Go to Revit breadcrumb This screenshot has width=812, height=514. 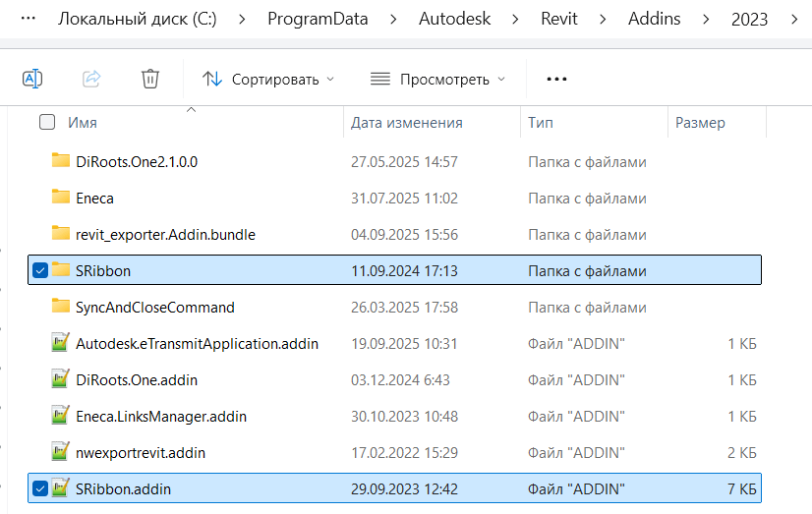point(558,19)
